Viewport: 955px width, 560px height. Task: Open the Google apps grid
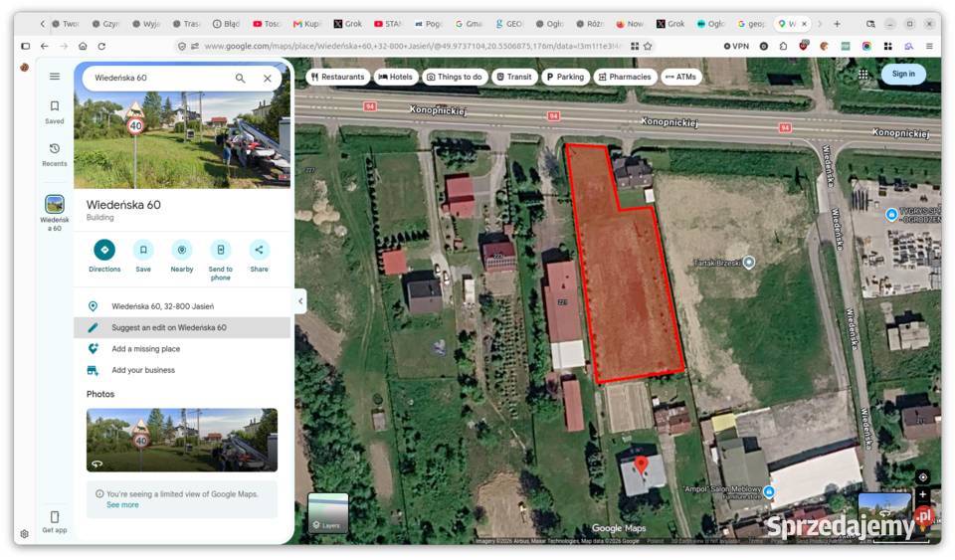(863, 75)
